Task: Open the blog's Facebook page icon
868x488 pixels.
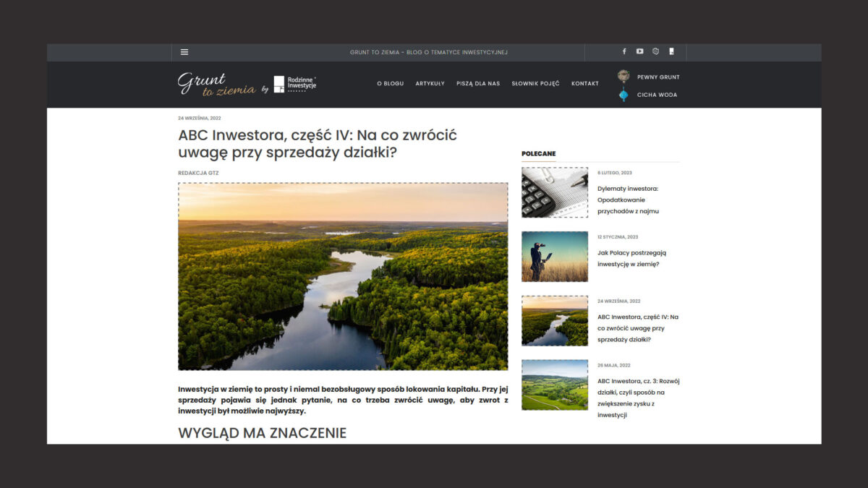Action: tap(624, 51)
